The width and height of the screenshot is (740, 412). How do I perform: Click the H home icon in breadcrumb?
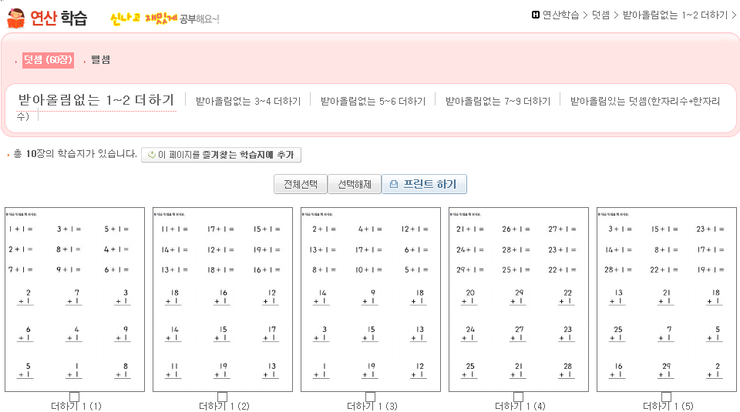point(536,15)
